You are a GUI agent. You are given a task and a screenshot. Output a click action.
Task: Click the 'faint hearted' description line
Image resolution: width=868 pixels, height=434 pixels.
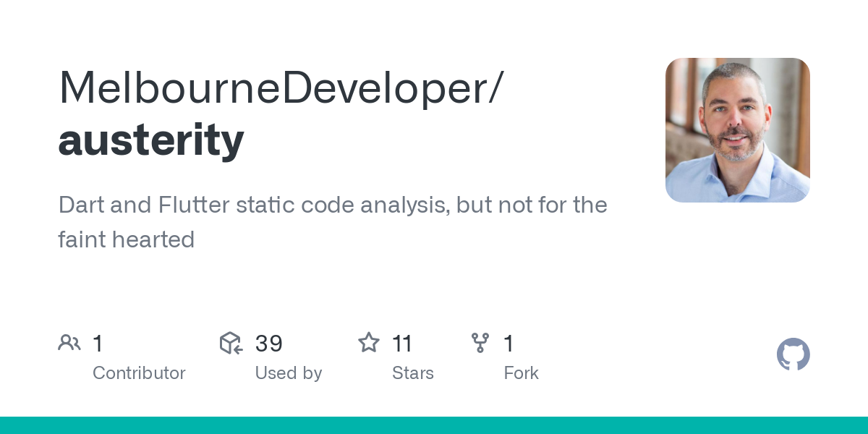[x=127, y=239]
